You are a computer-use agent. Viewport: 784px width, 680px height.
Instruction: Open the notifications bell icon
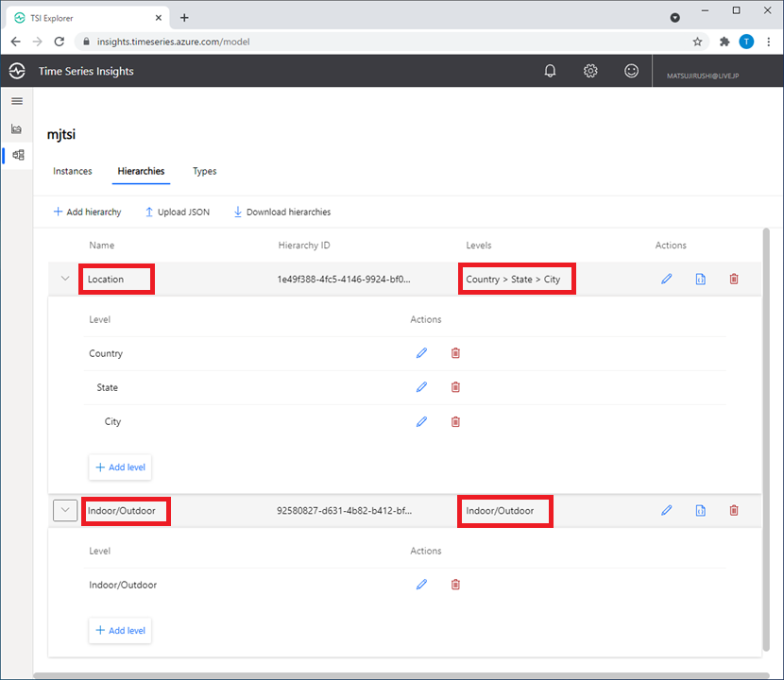550,71
